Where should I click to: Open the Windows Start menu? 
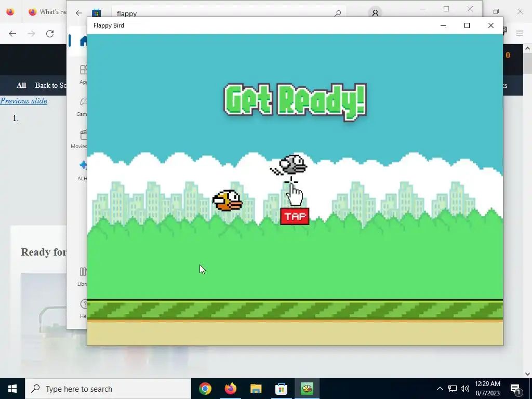coord(12,389)
